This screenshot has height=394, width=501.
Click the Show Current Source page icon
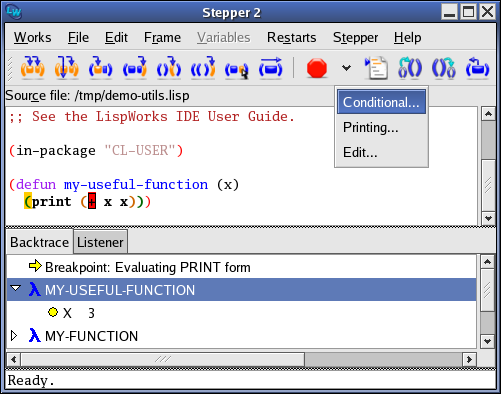click(376, 68)
